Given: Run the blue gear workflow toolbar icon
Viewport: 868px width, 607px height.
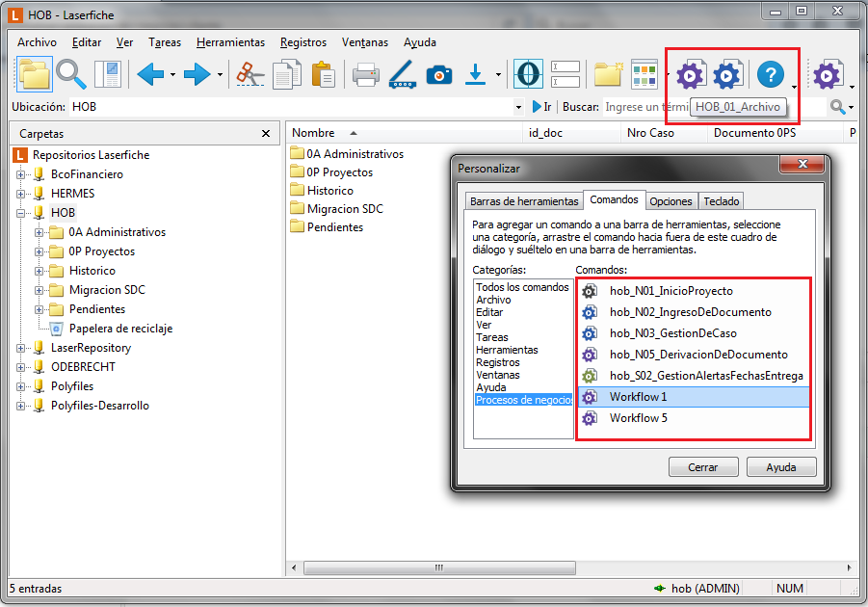Looking at the screenshot, I should click(727, 74).
